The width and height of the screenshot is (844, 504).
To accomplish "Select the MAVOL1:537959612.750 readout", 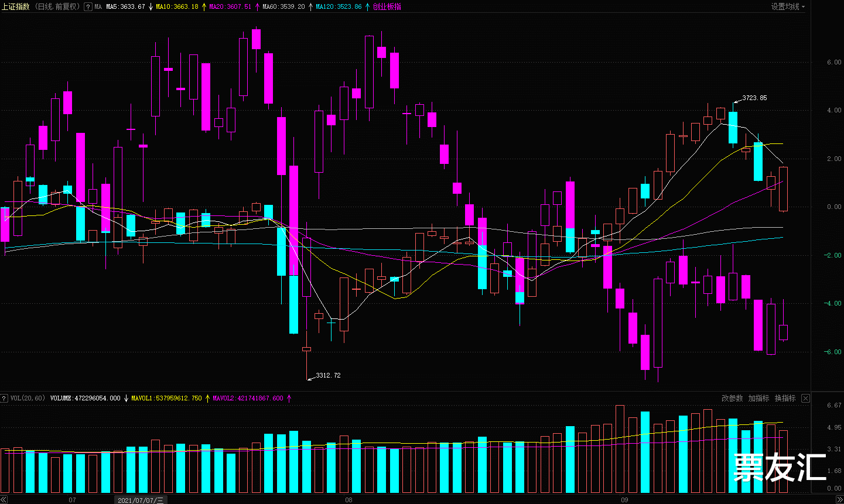I will point(166,399).
